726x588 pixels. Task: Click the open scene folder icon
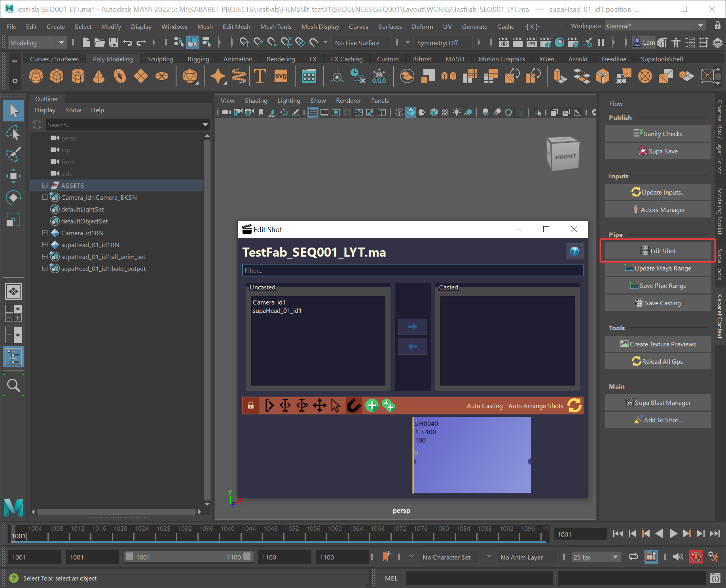[100, 42]
